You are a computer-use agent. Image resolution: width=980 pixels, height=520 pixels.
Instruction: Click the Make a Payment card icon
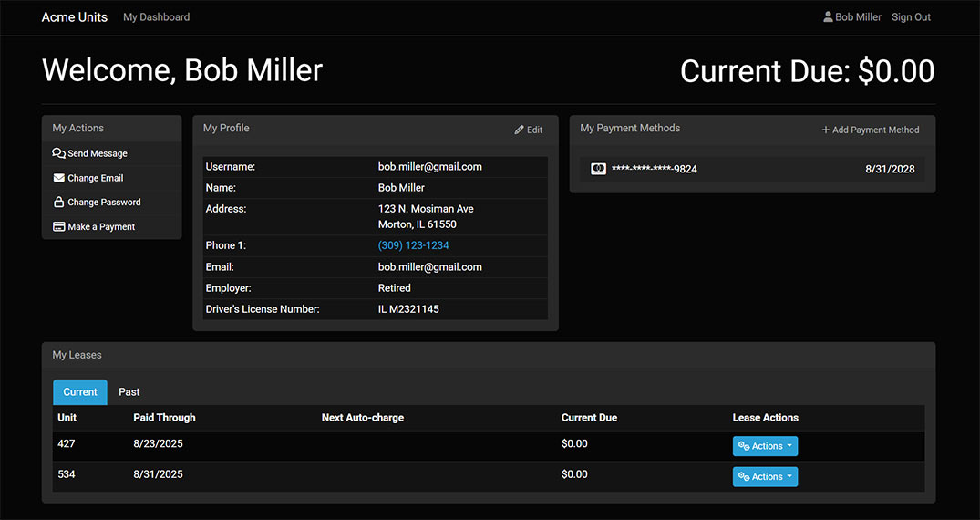pyautogui.click(x=58, y=226)
